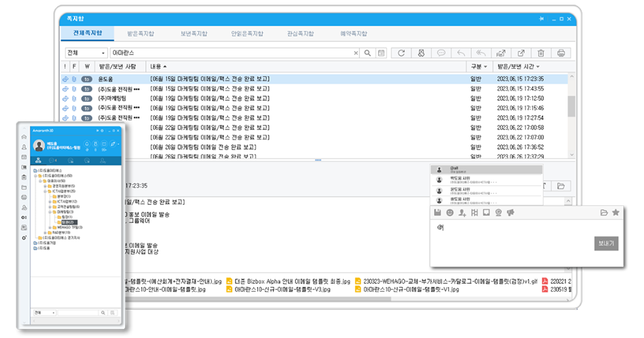Click the open in new window icon
Screen dimensions: 644x338
click(521, 53)
